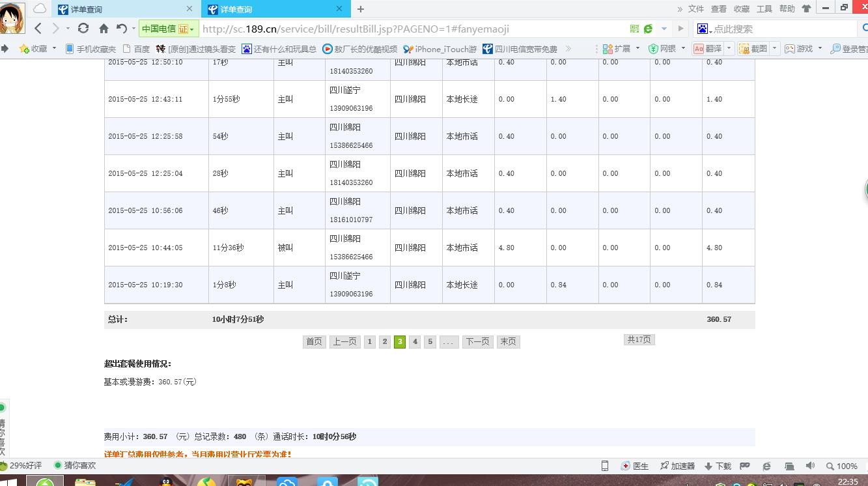Open the QQ penguin taskbar icon
The width and height of the screenshot is (868, 486).
167,481
